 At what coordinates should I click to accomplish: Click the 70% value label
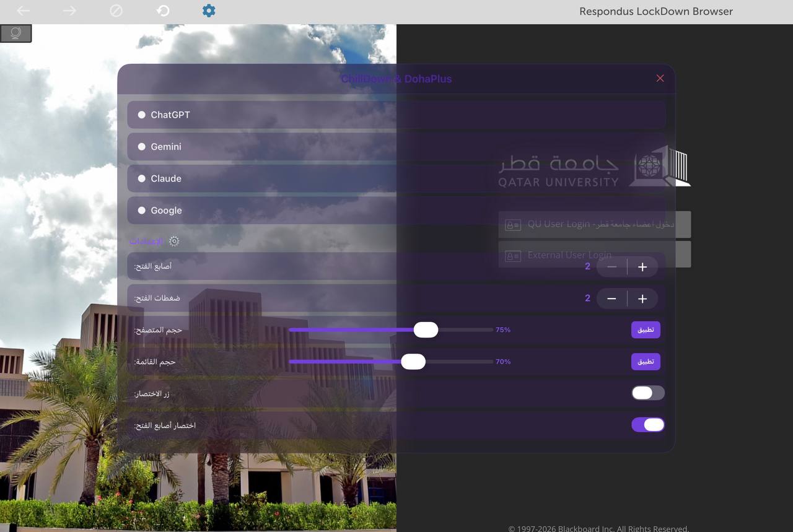(503, 362)
